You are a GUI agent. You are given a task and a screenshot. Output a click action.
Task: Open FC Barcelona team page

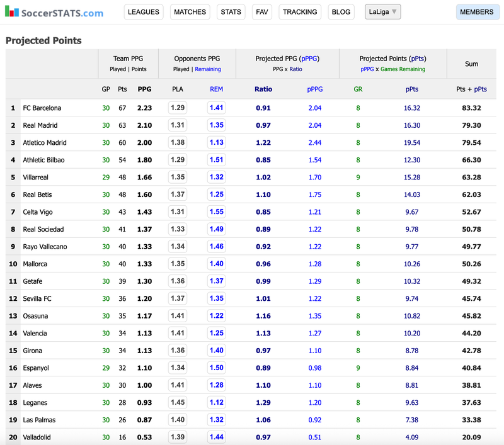coord(42,108)
